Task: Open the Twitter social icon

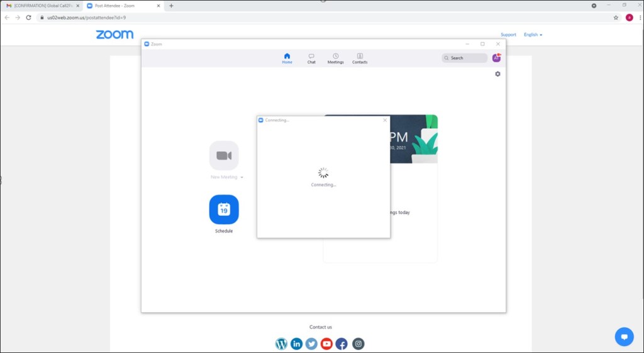Action: click(311, 344)
